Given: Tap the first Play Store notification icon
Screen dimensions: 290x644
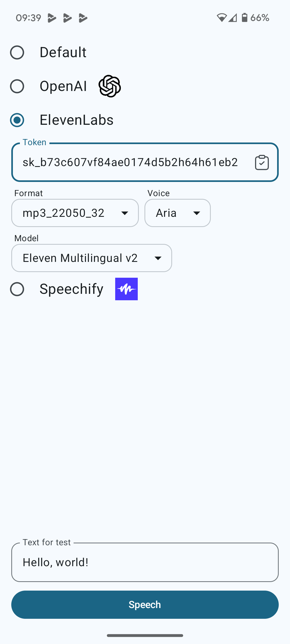Looking at the screenshot, I should click(52, 18).
